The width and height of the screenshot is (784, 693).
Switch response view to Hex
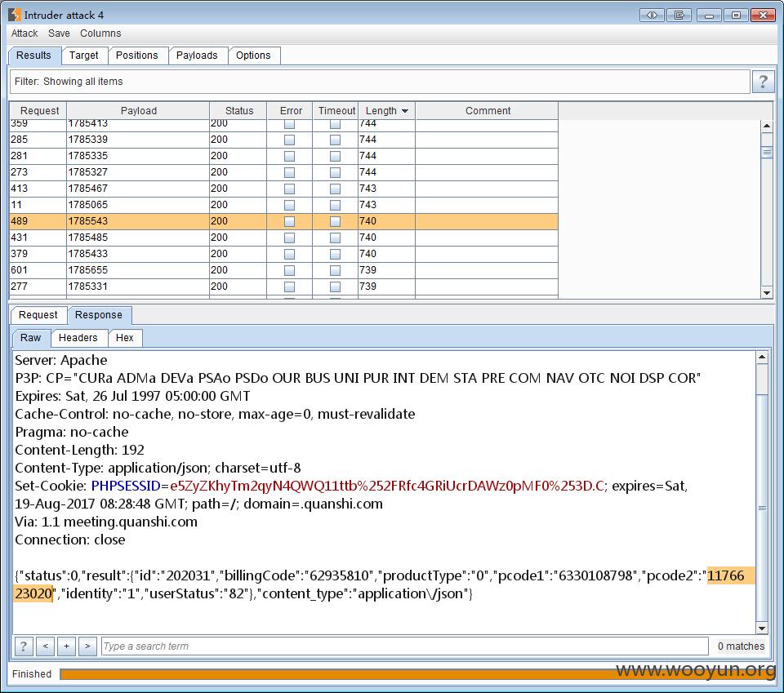click(124, 338)
